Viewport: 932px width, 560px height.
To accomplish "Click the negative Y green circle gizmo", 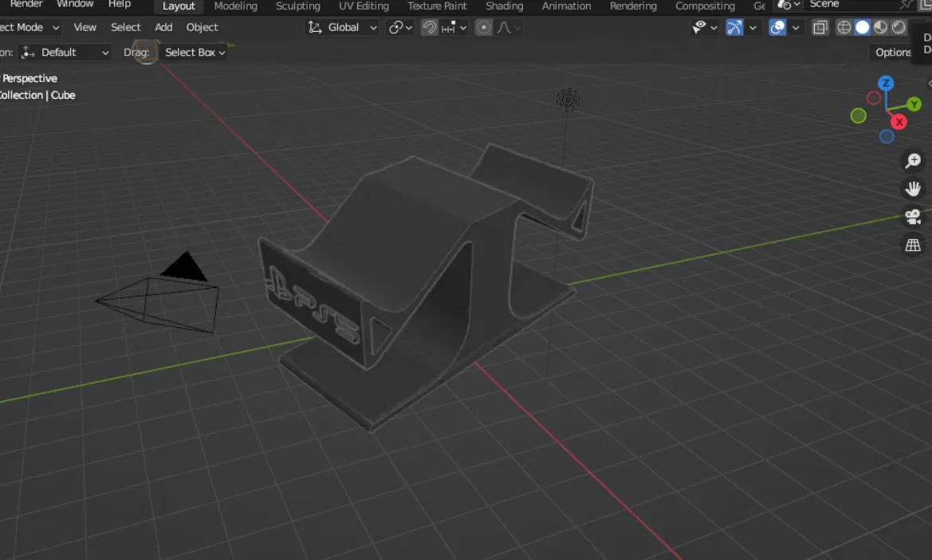I will pyautogui.click(x=859, y=116).
